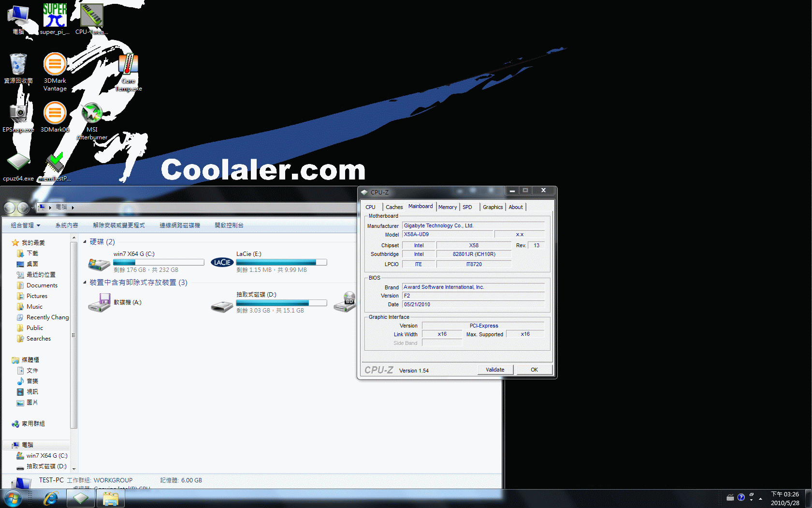
Task: Switch to the CPU tab in CPU-Z
Action: tap(371, 207)
